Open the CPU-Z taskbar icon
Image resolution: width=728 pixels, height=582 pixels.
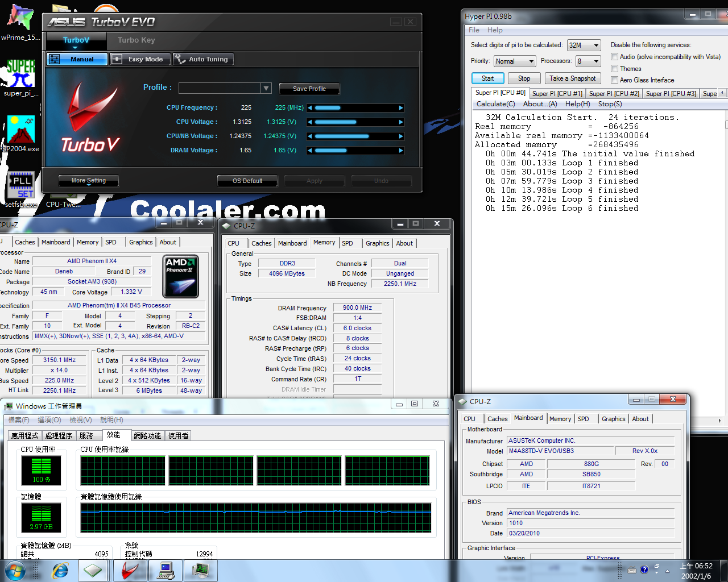click(x=93, y=570)
